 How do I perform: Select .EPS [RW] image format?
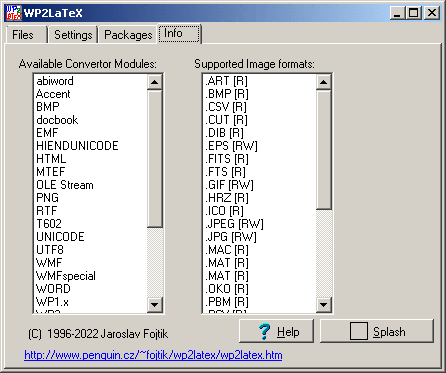(259, 146)
